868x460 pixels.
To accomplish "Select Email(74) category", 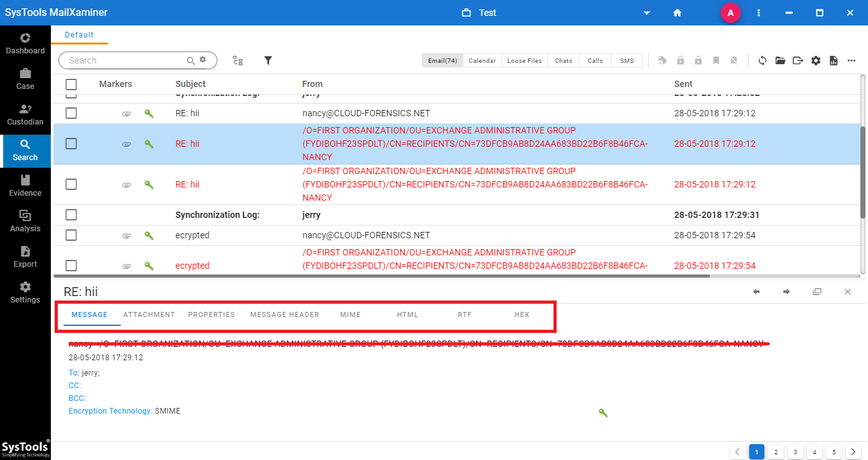I will [x=442, y=60].
